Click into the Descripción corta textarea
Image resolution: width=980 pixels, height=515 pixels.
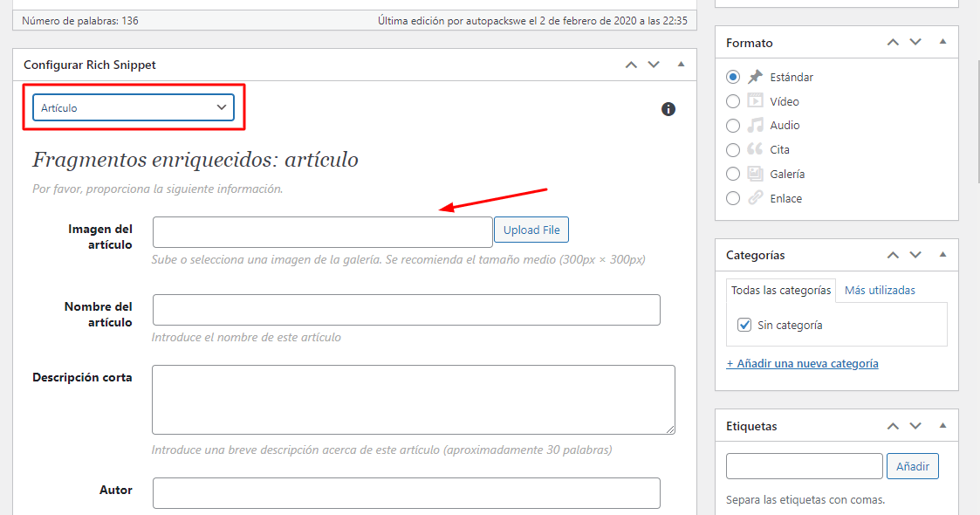(x=414, y=400)
